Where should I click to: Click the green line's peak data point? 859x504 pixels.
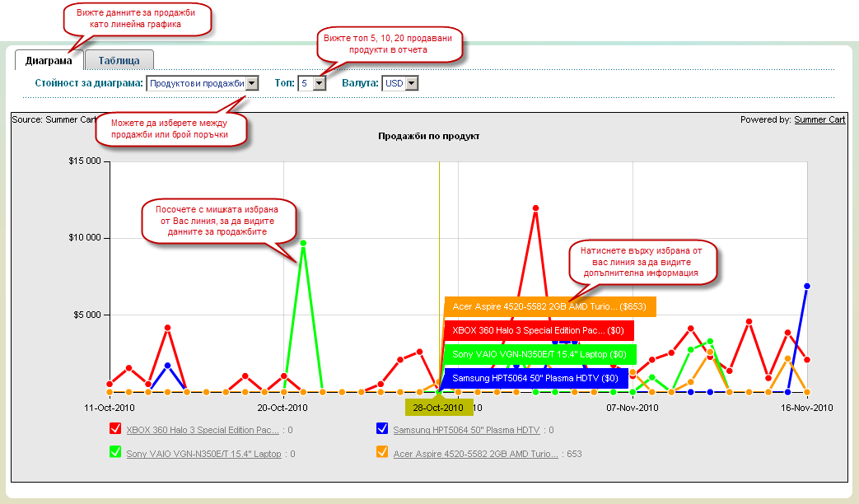(303, 243)
